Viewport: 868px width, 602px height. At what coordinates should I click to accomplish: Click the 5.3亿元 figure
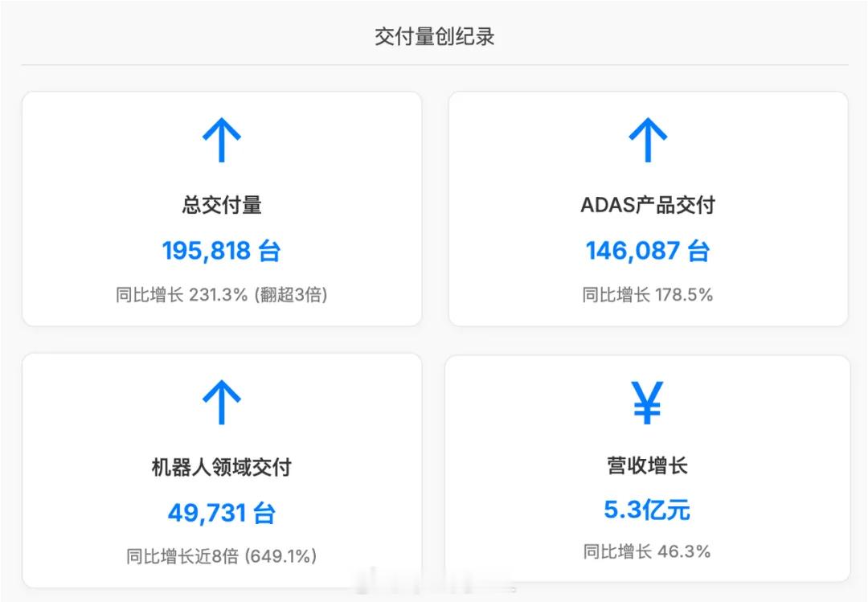[647, 510]
